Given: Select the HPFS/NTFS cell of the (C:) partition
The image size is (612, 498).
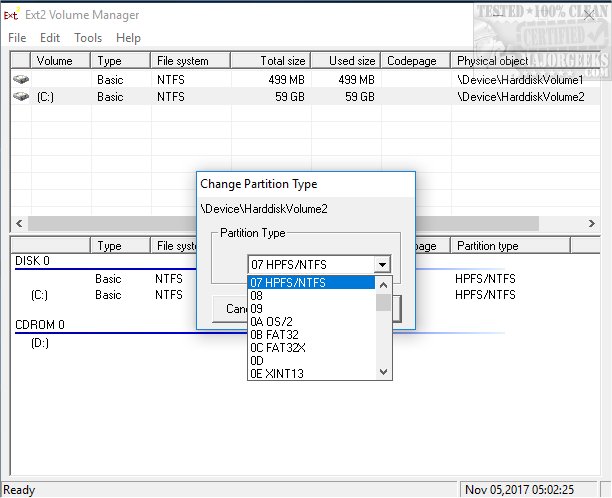Looking at the screenshot, I should [x=485, y=294].
